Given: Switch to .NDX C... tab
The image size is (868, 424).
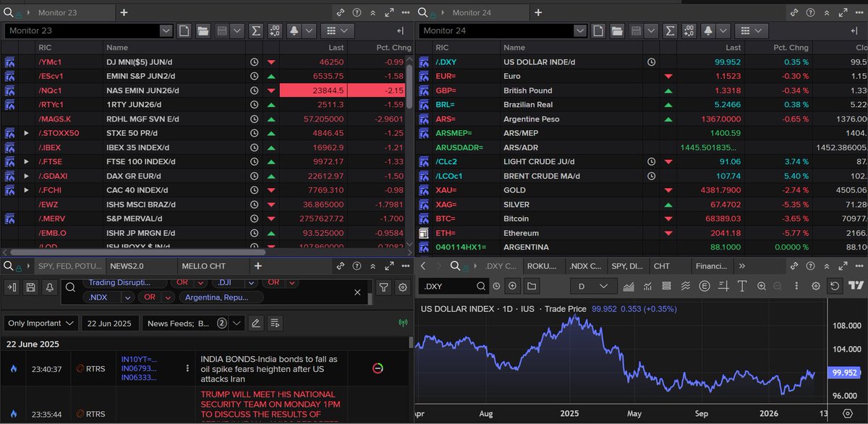Looking at the screenshot, I should click(585, 266).
